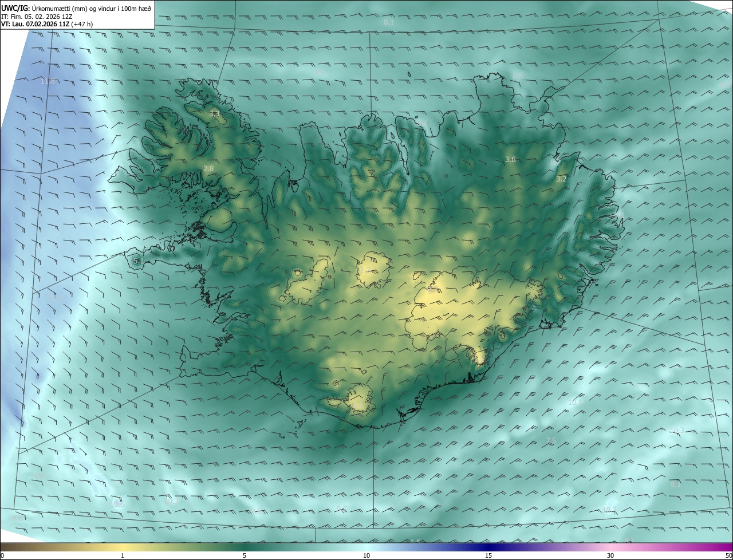
Task: Click the '1' tick on the color scale
Action: coord(123,556)
